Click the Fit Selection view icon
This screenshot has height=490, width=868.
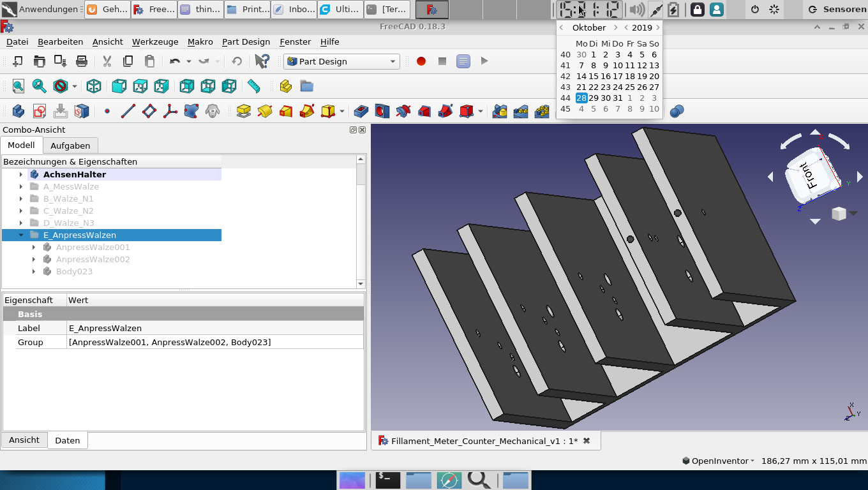click(39, 86)
